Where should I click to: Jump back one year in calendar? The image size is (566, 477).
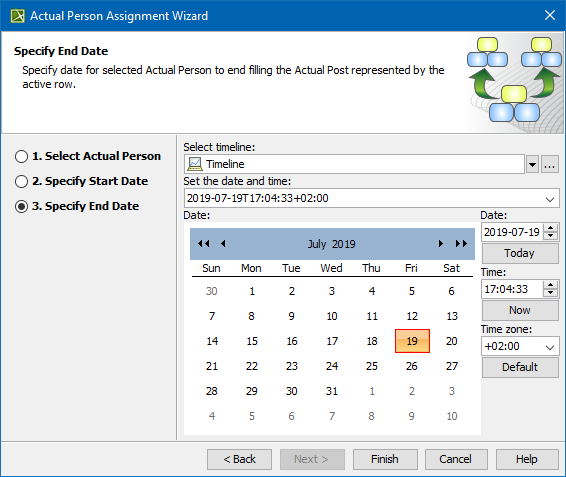coord(204,244)
